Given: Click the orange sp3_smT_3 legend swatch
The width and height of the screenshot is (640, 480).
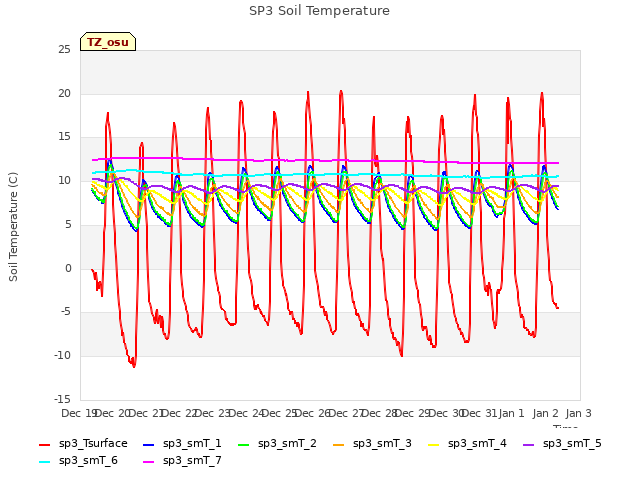Looking at the screenshot, I should (339, 444).
